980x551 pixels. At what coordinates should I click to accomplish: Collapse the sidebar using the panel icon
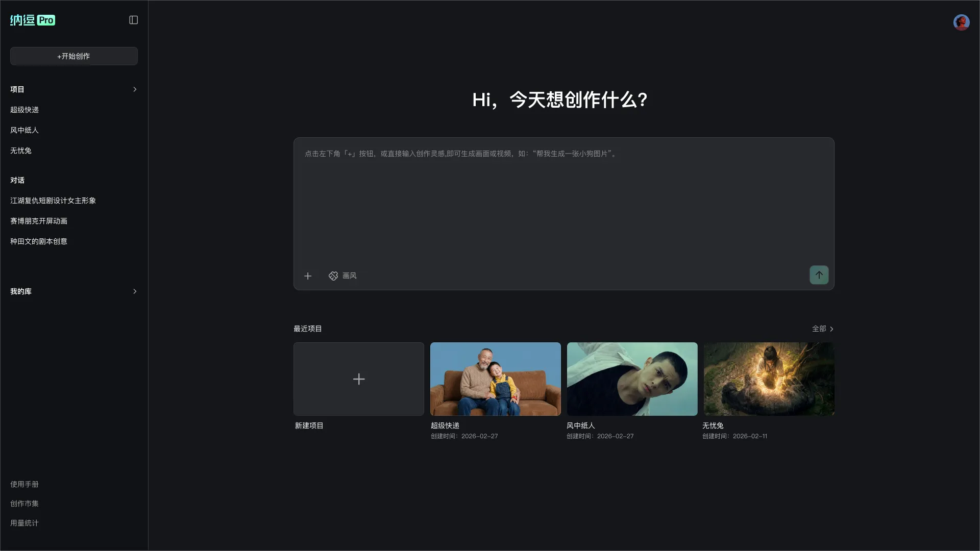coord(133,20)
